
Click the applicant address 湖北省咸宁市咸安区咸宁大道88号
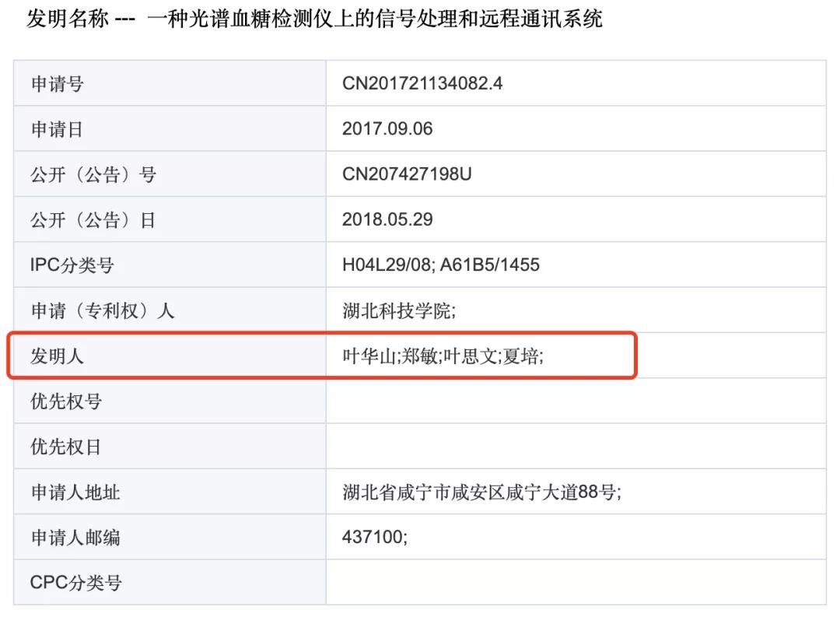[481, 492]
